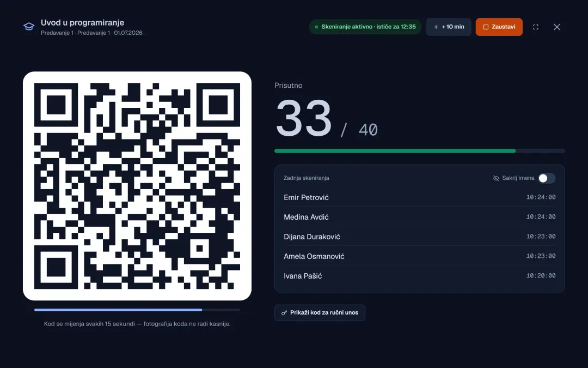Click the crossed-eye icon beside Sakrij imena
This screenshot has height=368, width=588.
[x=496, y=178]
